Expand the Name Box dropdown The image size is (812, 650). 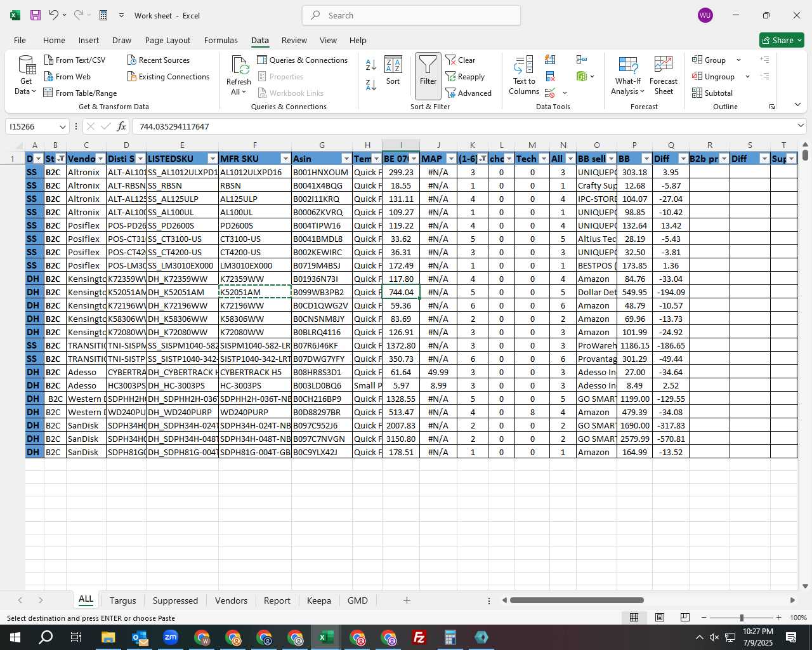pos(62,126)
